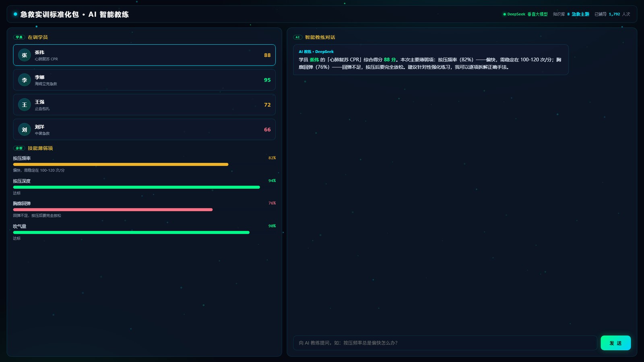The width and height of the screenshot is (644, 362).
Task: Click the 偏快，需稳定在 100-120 次/分 note
Action: pyautogui.click(x=39, y=170)
